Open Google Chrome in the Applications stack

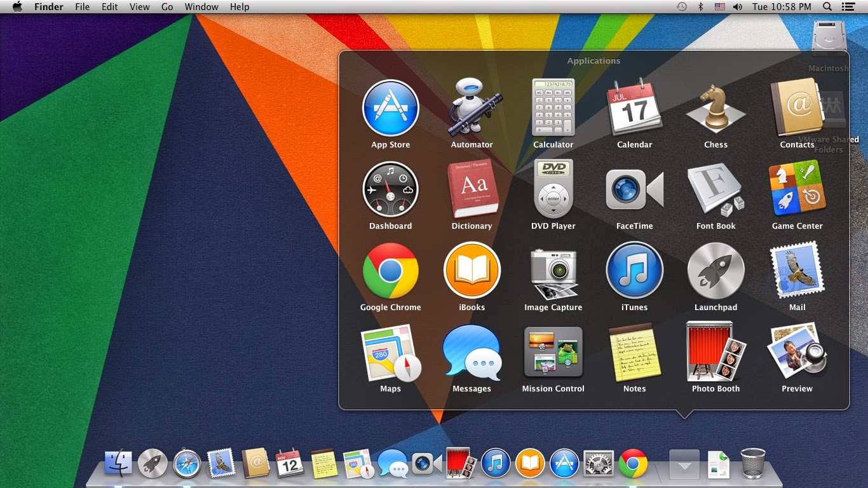coord(390,271)
